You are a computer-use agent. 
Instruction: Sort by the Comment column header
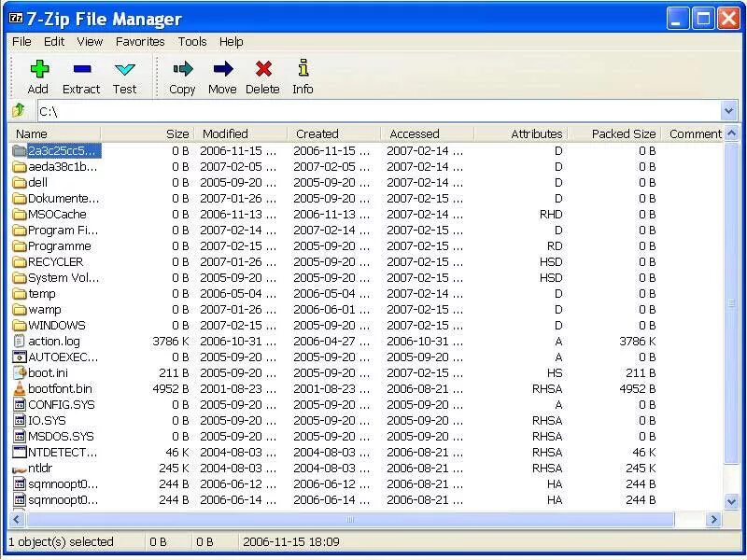tap(693, 133)
